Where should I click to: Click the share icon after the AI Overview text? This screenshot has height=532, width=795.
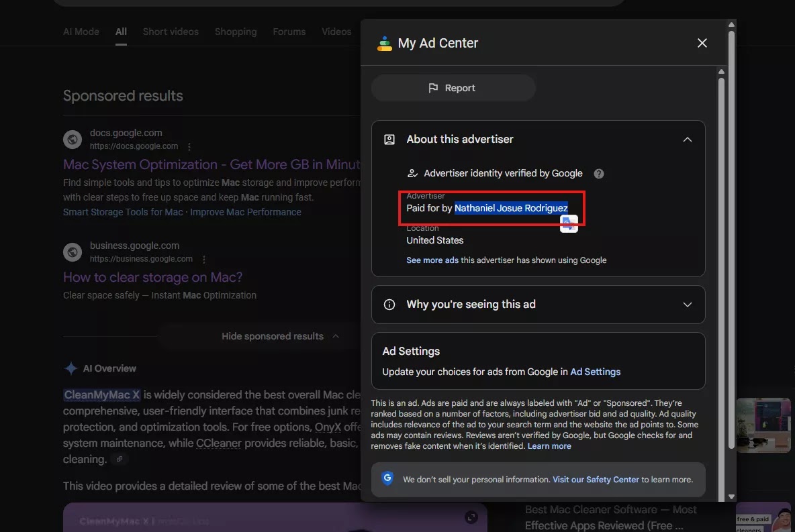(x=120, y=459)
